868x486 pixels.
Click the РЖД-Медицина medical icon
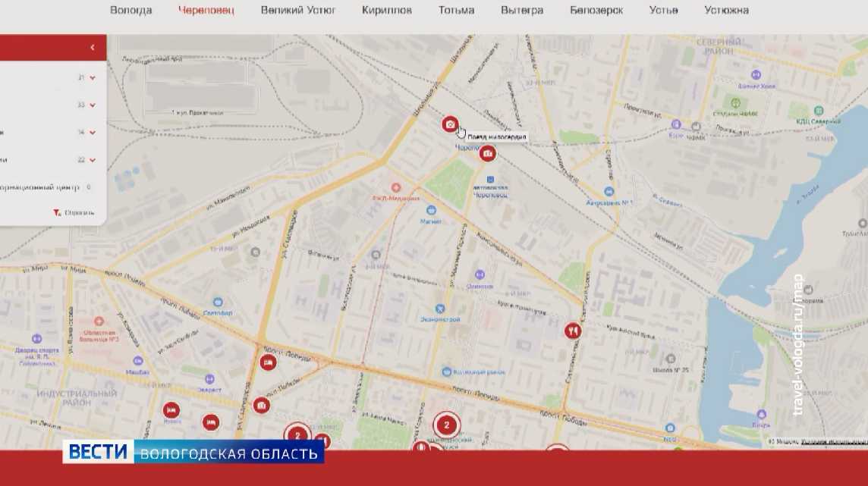point(396,188)
